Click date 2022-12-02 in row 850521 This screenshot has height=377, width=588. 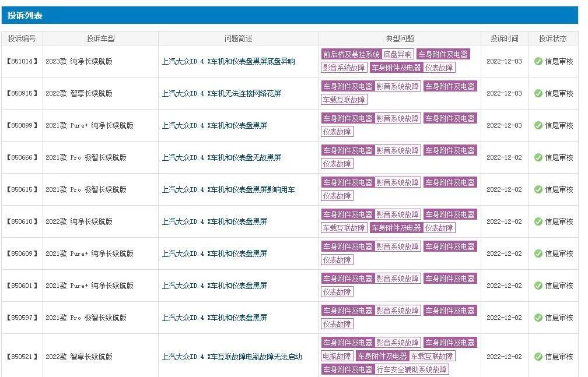pos(504,357)
